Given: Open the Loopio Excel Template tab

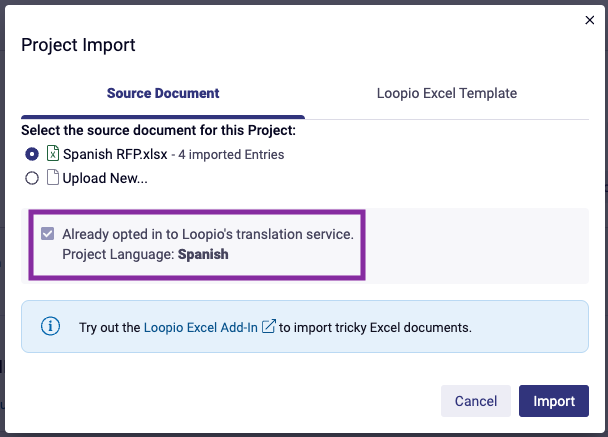Looking at the screenshot, I should (x=447, y=93).
